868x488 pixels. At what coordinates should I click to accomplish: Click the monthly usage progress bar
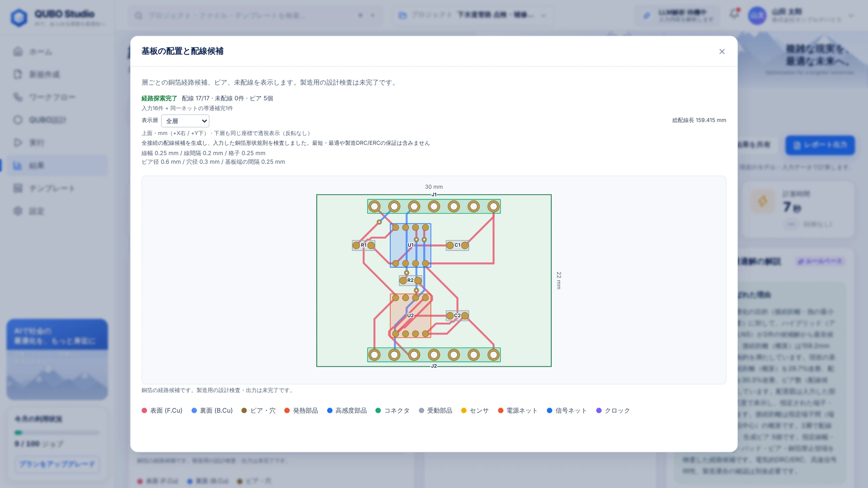pos(57,433)
